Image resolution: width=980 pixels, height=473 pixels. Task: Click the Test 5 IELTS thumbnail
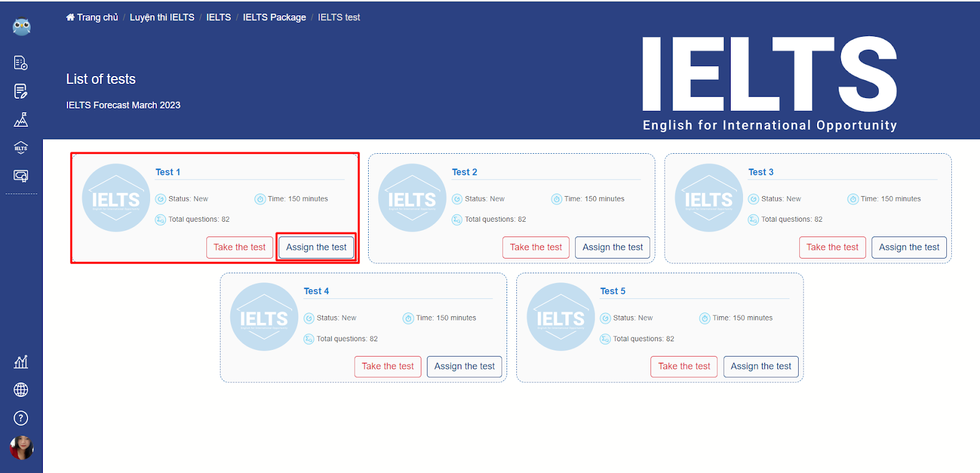click(x=560, y=317)
